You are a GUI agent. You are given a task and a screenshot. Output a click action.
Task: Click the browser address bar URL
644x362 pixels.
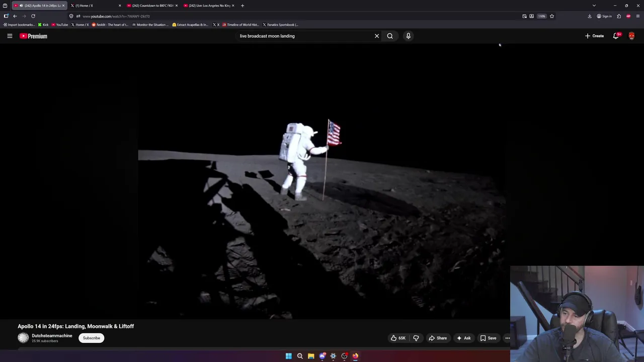116,16
